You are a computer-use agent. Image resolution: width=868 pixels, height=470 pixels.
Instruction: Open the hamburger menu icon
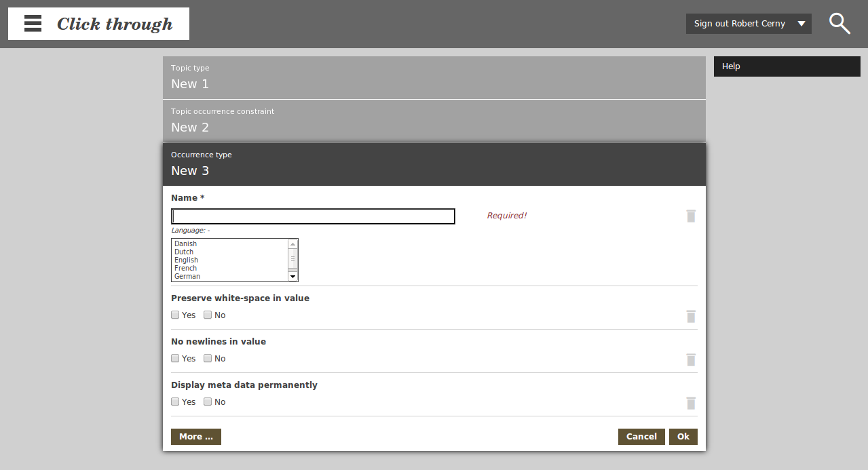point(33,24)
